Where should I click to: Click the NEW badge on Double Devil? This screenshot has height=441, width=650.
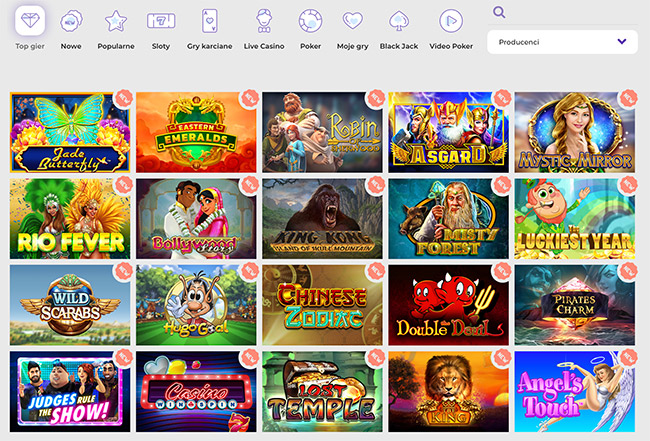(502, 272)
